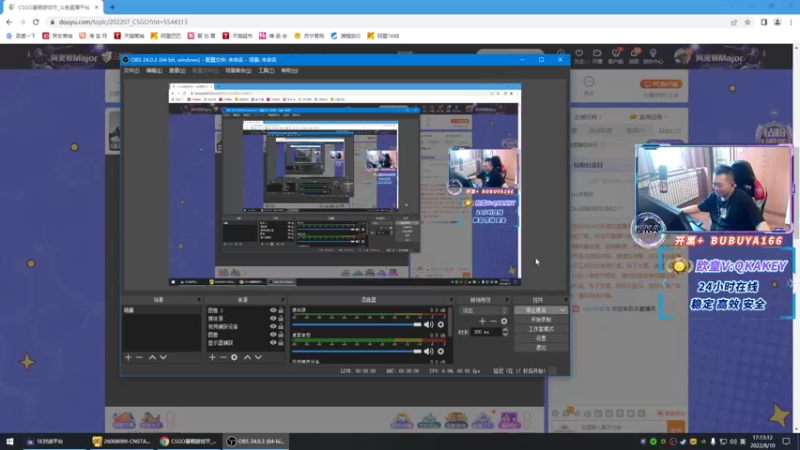Click 退出 exit button in OBS
Viewport: 800px width, 450px height.
point(541,347)
